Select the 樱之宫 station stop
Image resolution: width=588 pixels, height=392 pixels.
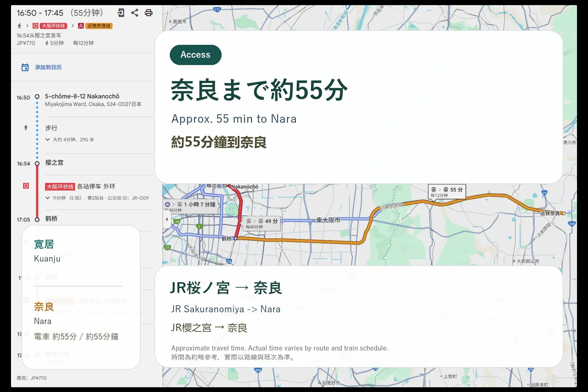(54, 163)
